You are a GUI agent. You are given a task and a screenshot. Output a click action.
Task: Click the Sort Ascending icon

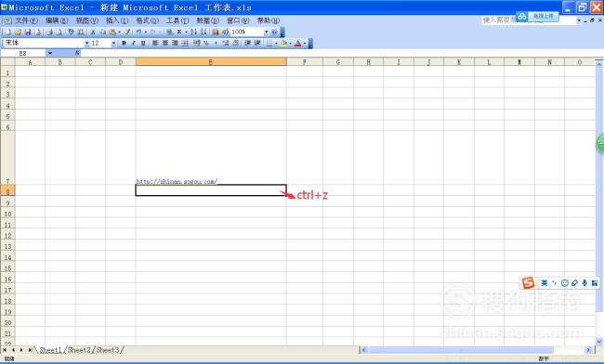coord(194,32)
